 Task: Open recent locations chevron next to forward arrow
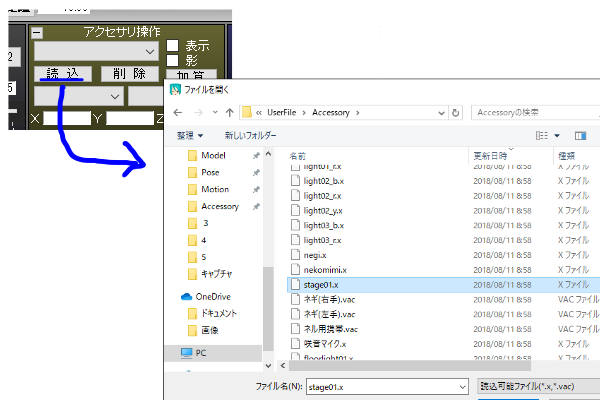[x=215, y=113]
